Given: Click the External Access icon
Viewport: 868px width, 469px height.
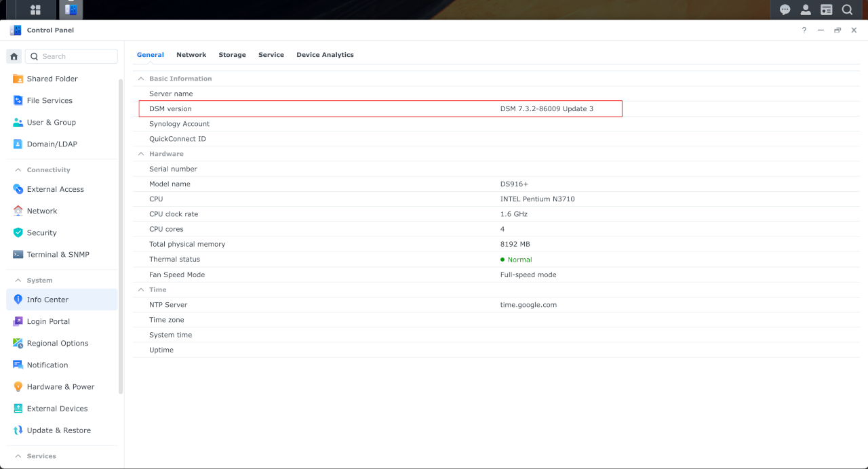Looking at the screenshot, I should tap(18, 189).
